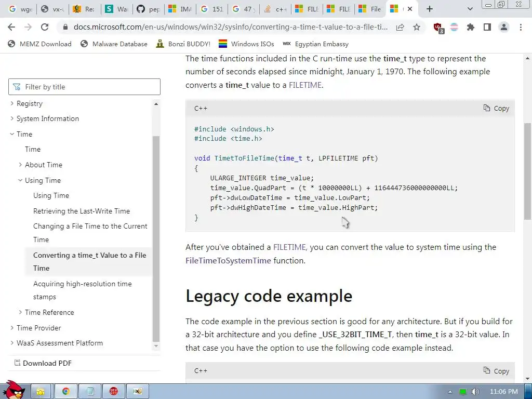Screen dimensions: 532x399
Task: Collapse the top-level Time tree node
Action: click(x=12, y=134)
